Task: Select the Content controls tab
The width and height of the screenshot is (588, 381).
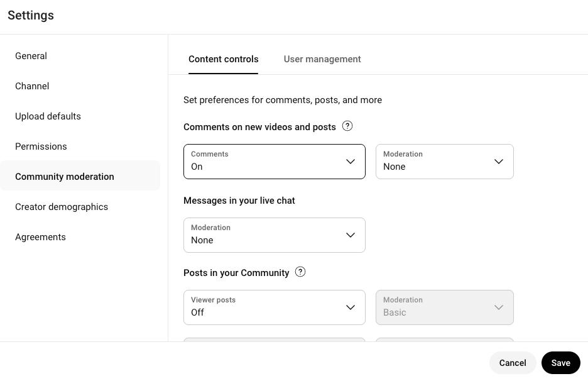Action: [x=223, y=59]
